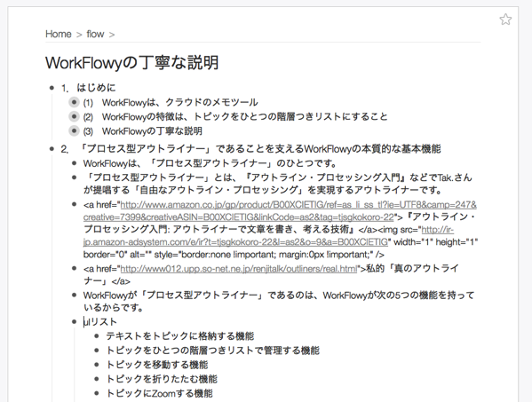Image resolution: width=532 pixels, height=402 pixels.
Task: Click heading 2. 「プロセス型アウトライナー」であること
Action: tap(250, 149)
